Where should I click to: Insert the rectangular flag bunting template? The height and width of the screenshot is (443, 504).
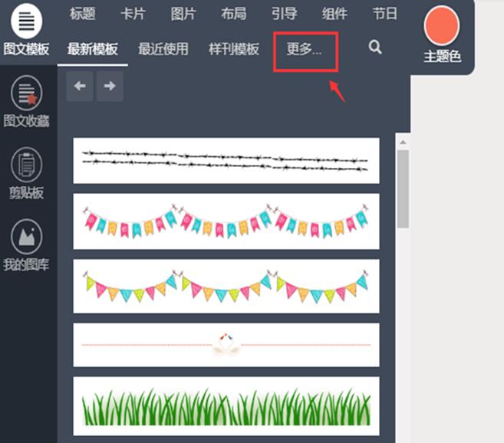coord(226,221)
